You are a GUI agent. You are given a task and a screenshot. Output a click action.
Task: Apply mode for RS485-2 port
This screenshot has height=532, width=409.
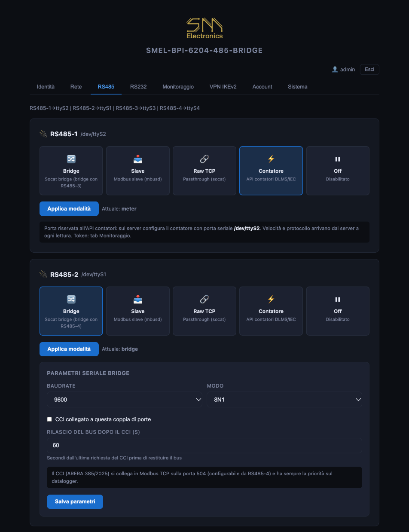(x=69, y=349)
